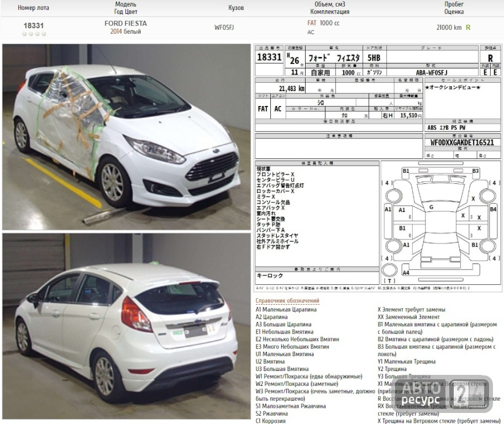
Task: Click legend entry XX Замененный Элемент
Action: (408, 317)
